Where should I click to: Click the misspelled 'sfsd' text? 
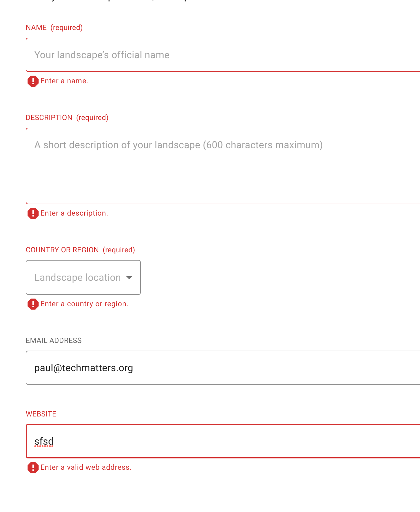[x=44, y=441]
